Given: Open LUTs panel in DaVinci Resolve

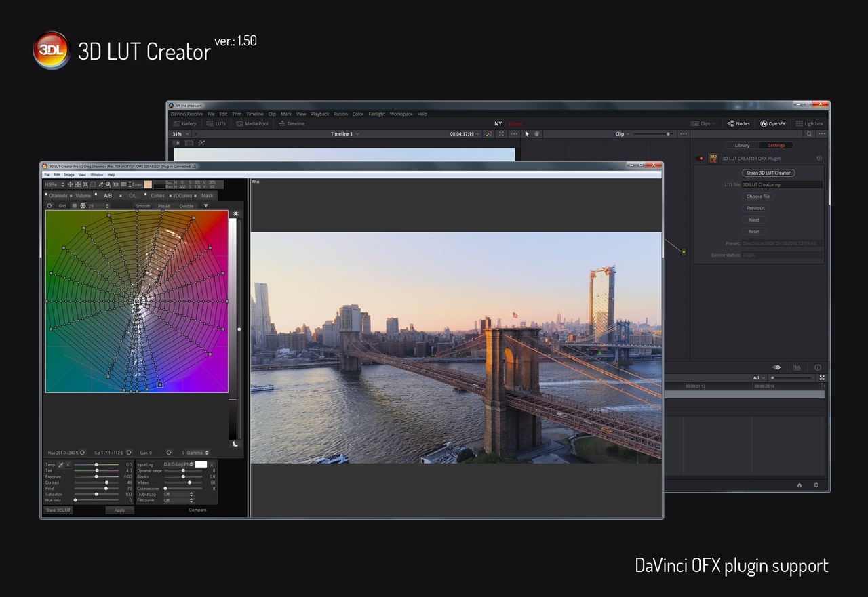Looking at the screenshot, I should [217, 123].
